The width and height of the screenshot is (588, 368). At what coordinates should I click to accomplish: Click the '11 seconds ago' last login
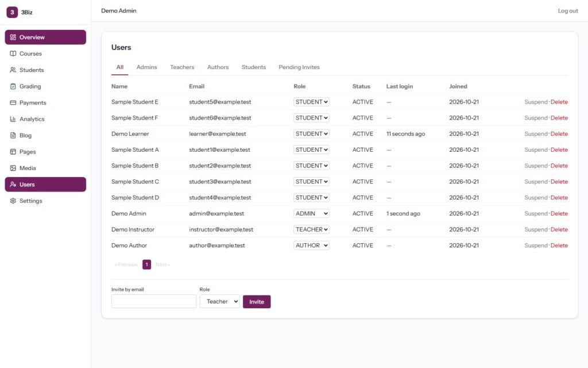point(406,133)
